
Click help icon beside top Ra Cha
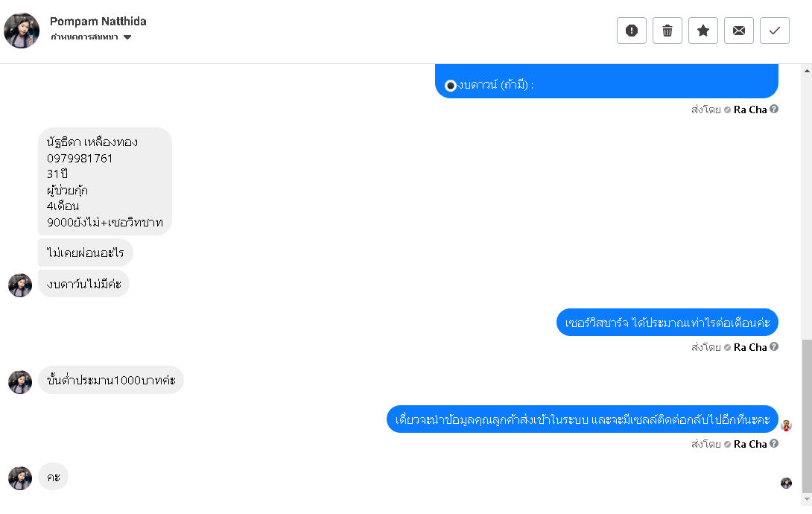774,110
